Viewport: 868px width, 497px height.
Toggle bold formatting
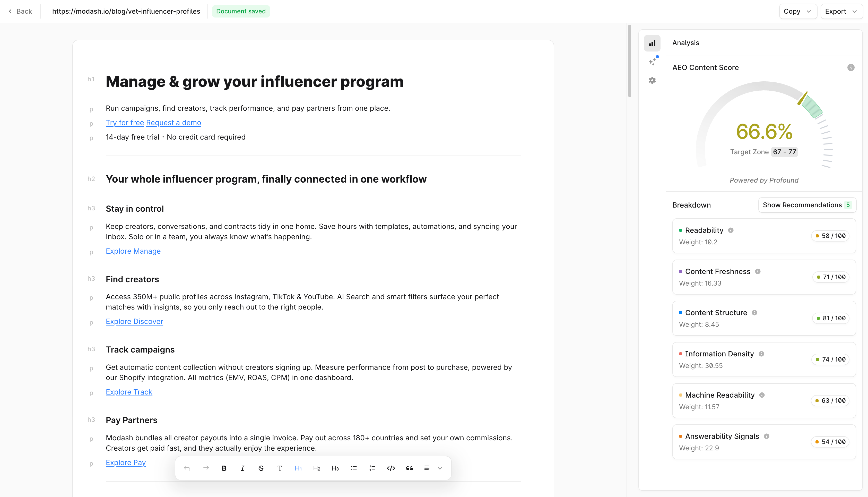(224, 468)
